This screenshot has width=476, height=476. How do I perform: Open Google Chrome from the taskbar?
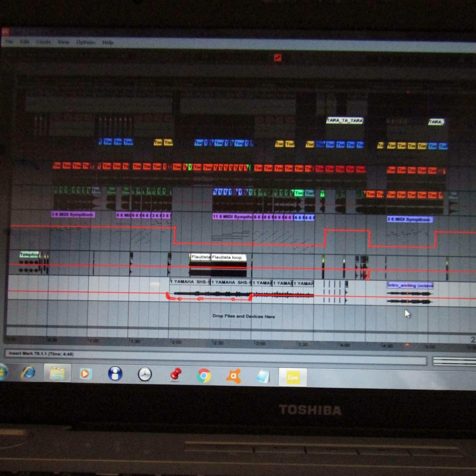point(204,375)
